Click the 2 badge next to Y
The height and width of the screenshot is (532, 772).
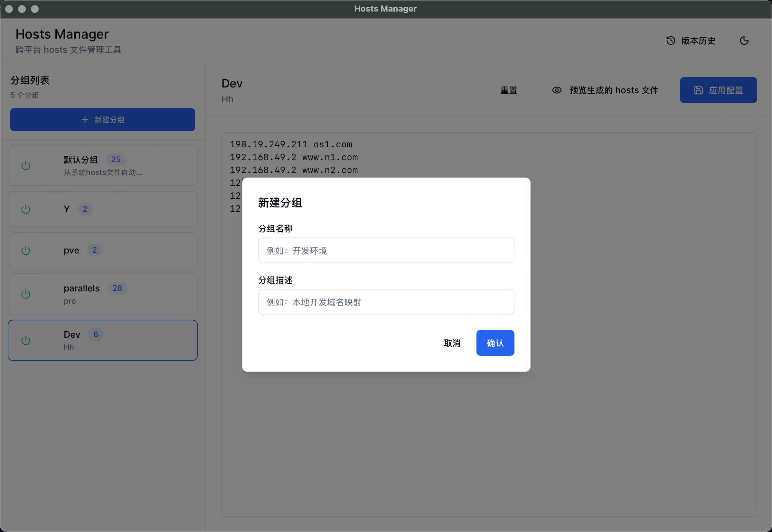point(85,209)
